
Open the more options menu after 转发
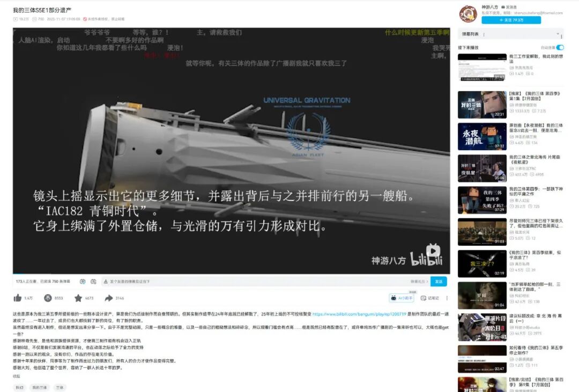(x=448, y=298)
